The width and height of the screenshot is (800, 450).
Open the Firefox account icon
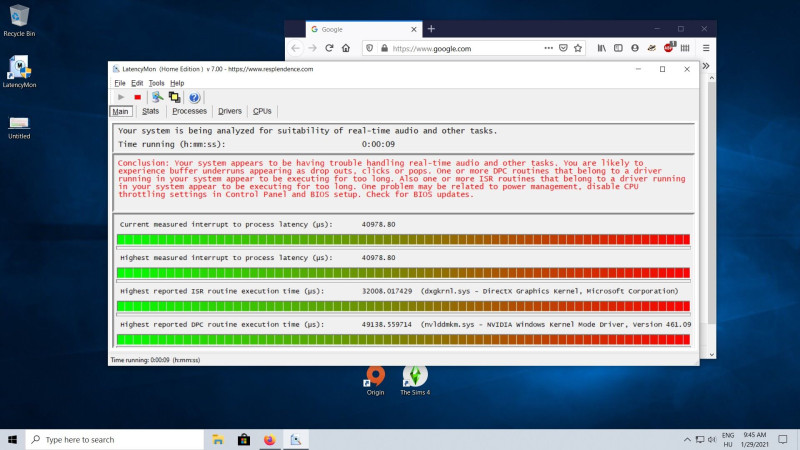click(635, 48)
